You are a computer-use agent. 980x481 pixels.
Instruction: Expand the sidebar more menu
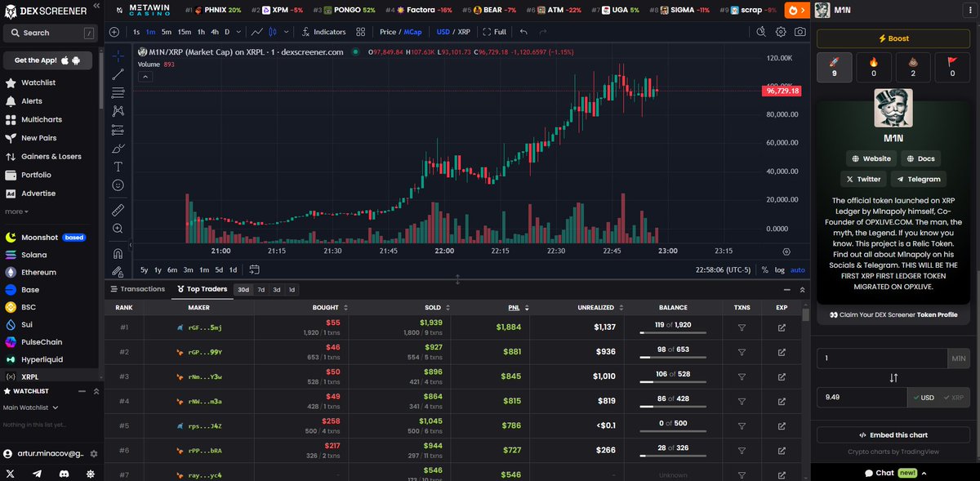click(x=15, y=212)
